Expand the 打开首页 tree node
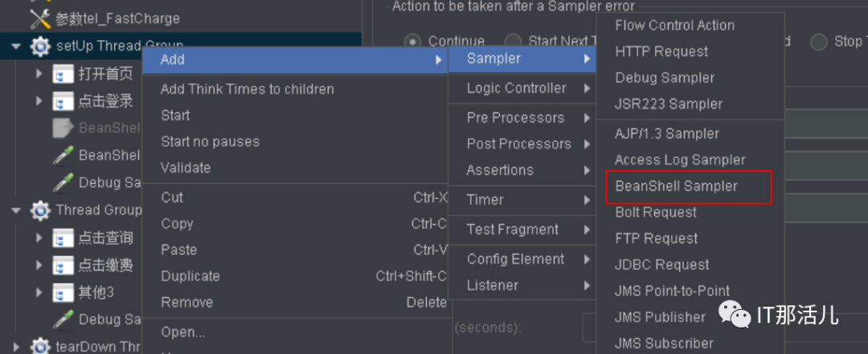Screen dimensions: 868x354 click(39, 75)
